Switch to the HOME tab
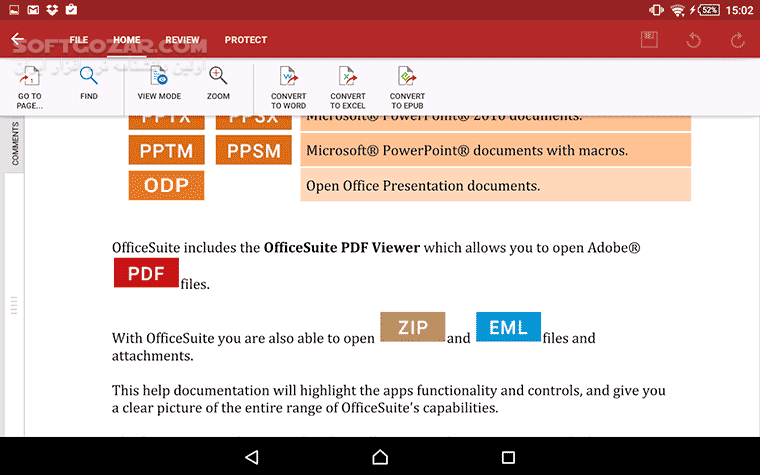This screenshot has width=760, height=475. click(127, 40)
